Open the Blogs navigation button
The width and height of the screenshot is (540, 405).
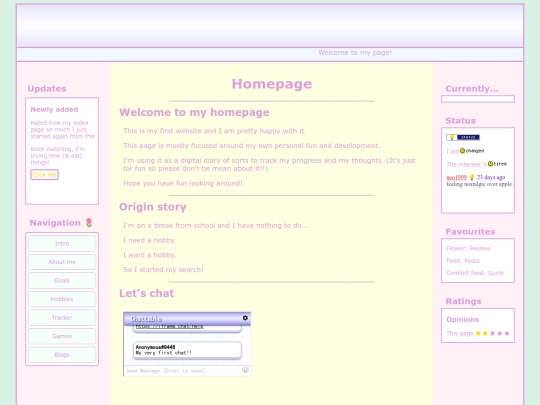[x=62, y=355]
